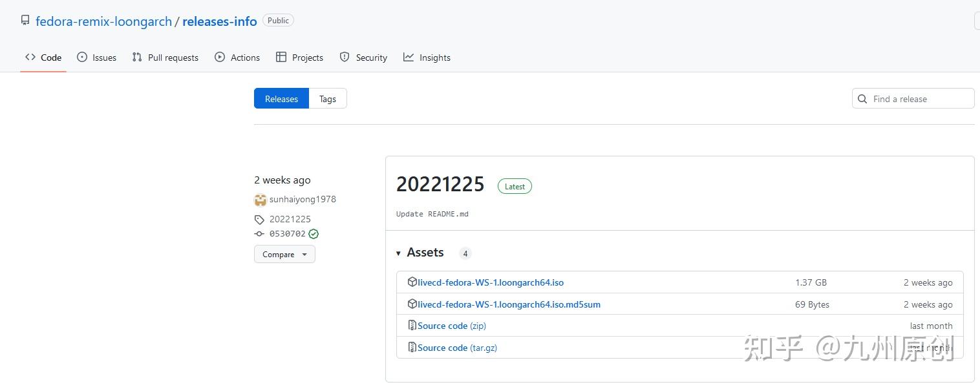This screenshot has height=389, width=980.
Task: Click the archive icon for Source code (tar.gz)
Action: (412, 348)
